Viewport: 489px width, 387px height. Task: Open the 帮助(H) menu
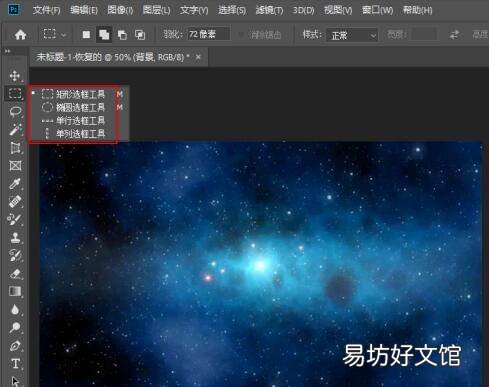417,10
